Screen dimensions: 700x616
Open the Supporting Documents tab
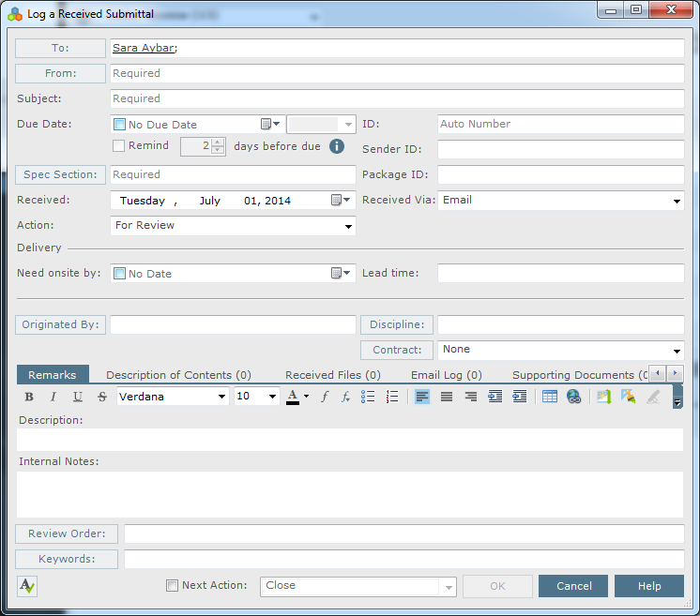580,375
